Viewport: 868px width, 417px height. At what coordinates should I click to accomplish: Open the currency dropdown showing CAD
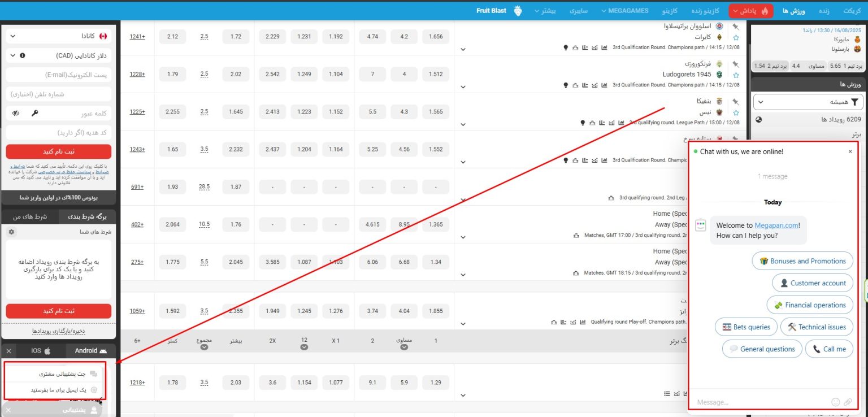tap(59, 55)
